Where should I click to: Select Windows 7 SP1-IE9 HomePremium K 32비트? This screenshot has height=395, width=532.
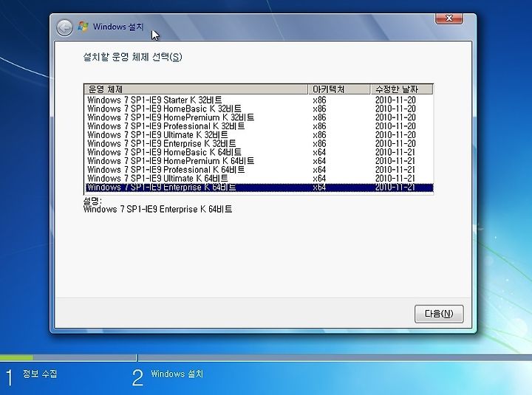click(x=259, y=117)
